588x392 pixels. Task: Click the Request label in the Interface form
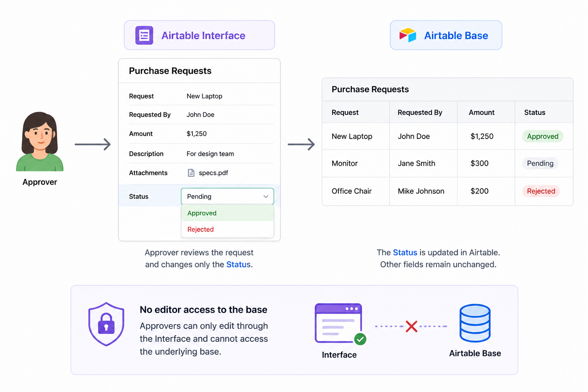click(141, 96)
